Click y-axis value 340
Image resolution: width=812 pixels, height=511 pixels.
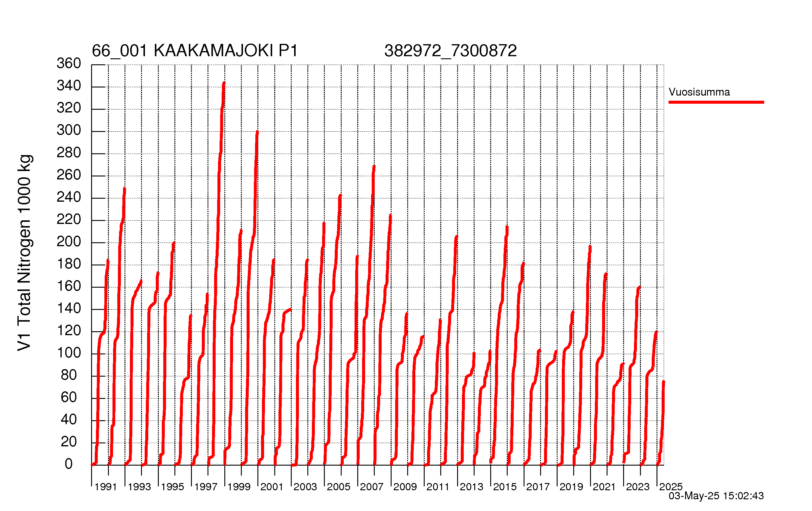pos(69,86)
